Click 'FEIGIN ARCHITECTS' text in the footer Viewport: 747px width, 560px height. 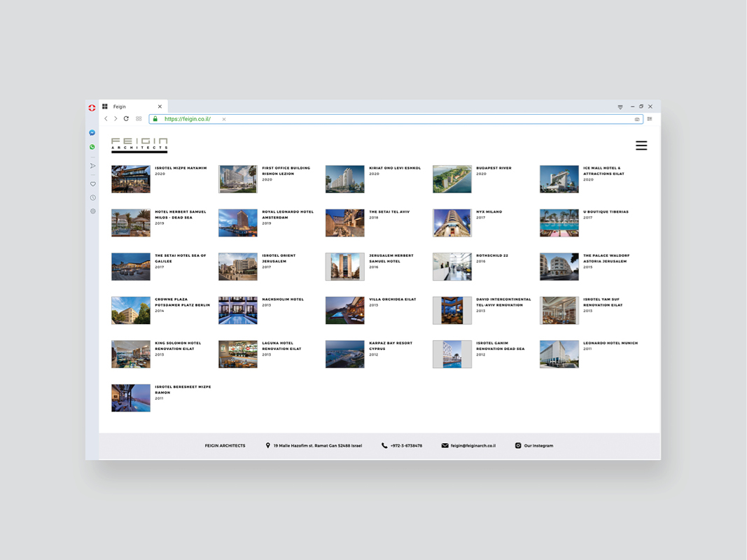click(x=225, y=446)
